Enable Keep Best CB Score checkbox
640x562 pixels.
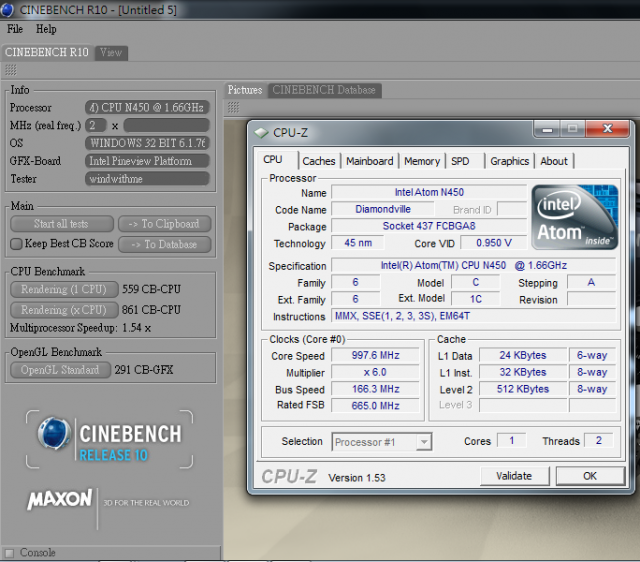(16, 244)
